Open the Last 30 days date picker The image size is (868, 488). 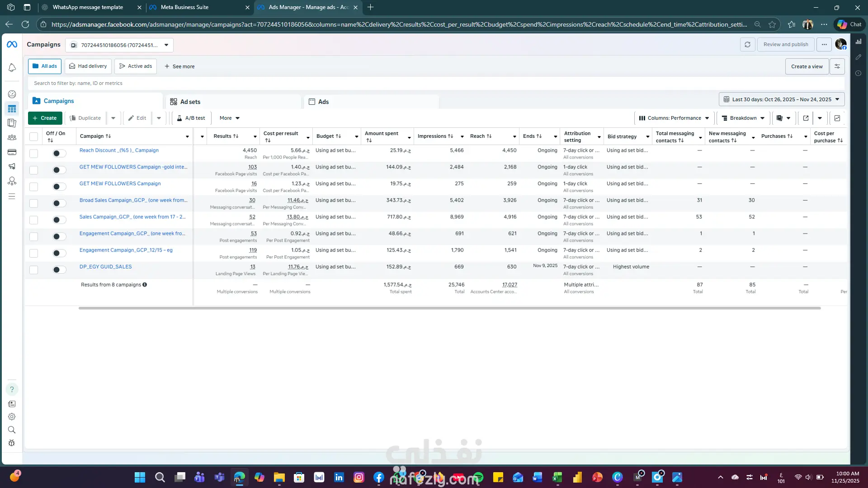click(x=781, y=99)
